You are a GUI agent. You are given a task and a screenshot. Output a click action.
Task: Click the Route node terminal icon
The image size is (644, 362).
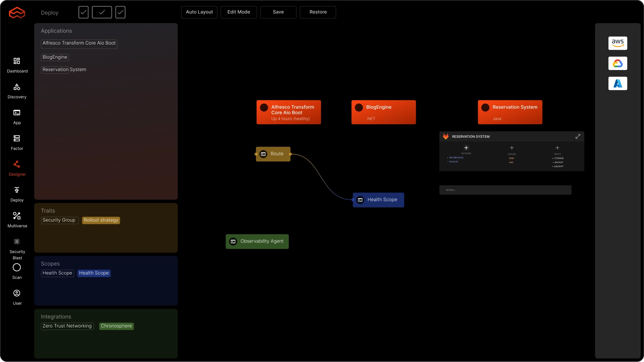pyautogui.click(x=263, y=154)
